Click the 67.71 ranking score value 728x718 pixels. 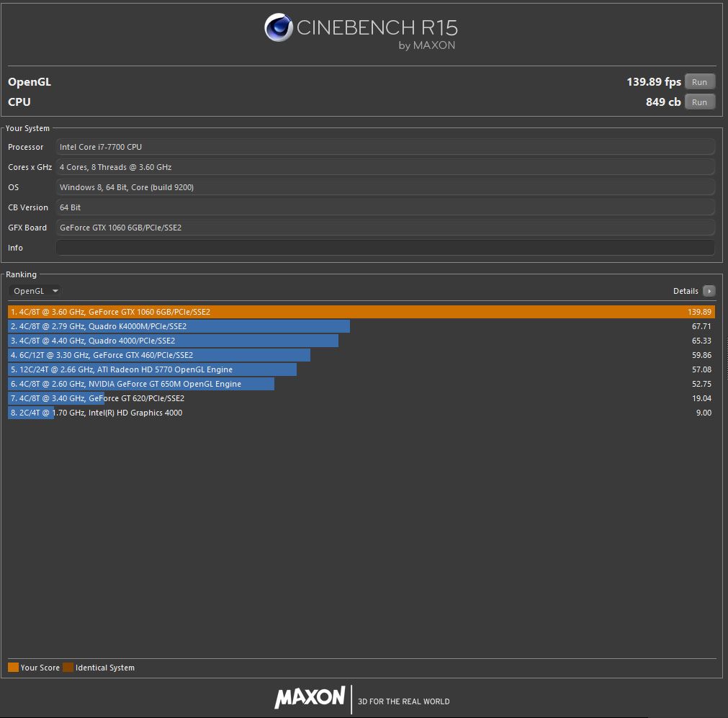coord(701,326)
